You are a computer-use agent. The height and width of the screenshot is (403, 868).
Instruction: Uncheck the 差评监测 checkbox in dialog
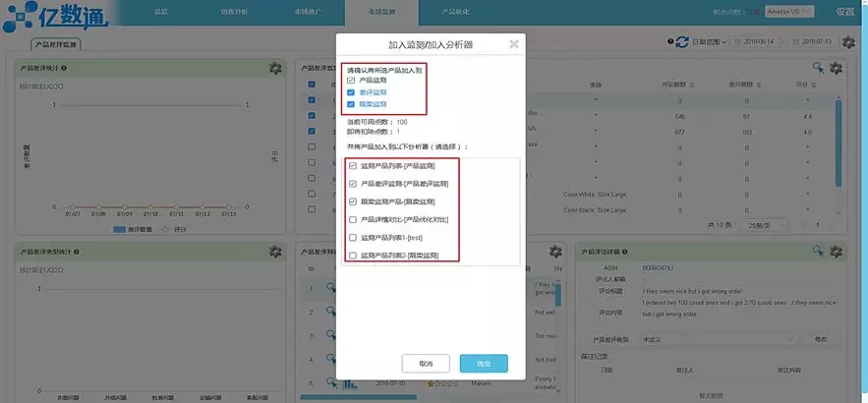351,92
